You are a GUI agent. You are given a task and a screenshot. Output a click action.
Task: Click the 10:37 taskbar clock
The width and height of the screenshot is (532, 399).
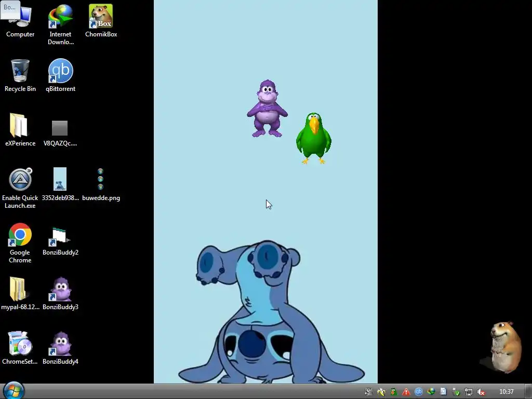507,392
